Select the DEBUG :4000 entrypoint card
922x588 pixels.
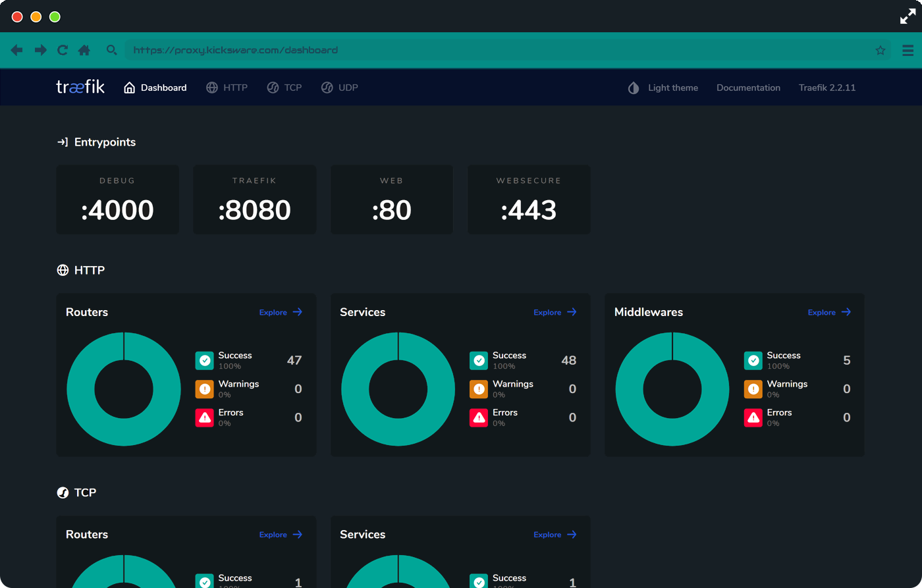(x=117, y=200)
